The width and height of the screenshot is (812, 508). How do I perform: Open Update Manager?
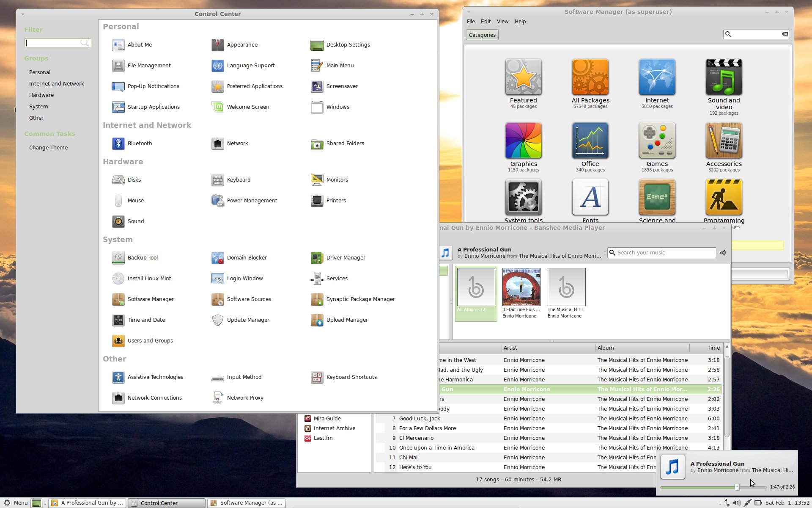coord(240,320)
